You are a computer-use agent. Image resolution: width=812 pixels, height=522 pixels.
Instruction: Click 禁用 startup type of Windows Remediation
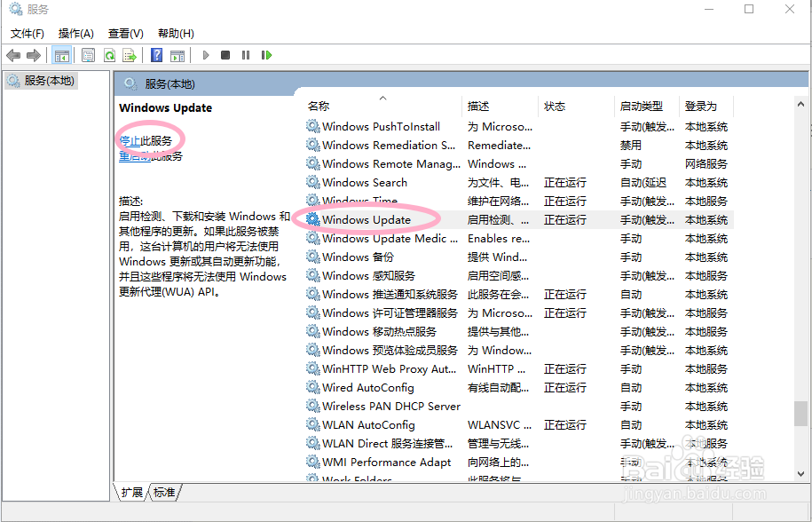coord(631,145)
